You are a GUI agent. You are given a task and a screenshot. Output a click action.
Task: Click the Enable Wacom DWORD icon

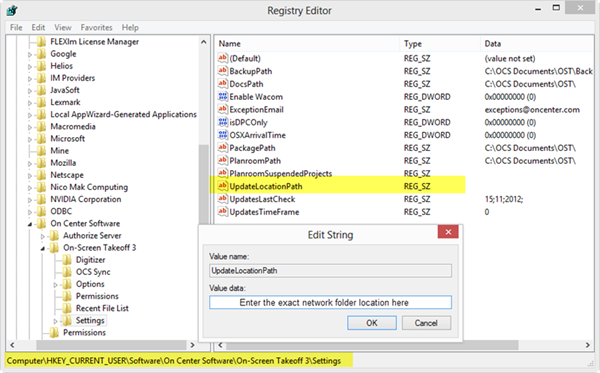(222, 96)
